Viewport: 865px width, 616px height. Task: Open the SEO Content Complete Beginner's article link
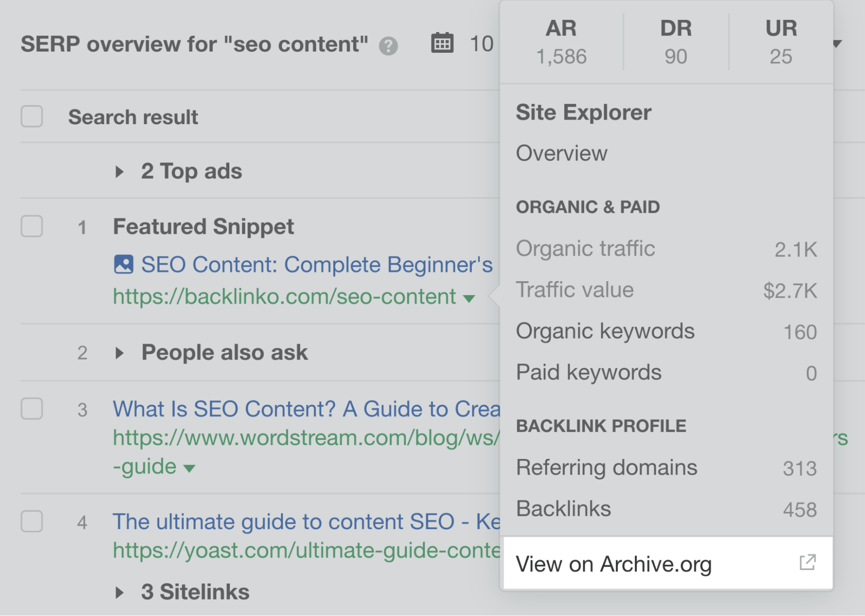click(x=303, y=264)
